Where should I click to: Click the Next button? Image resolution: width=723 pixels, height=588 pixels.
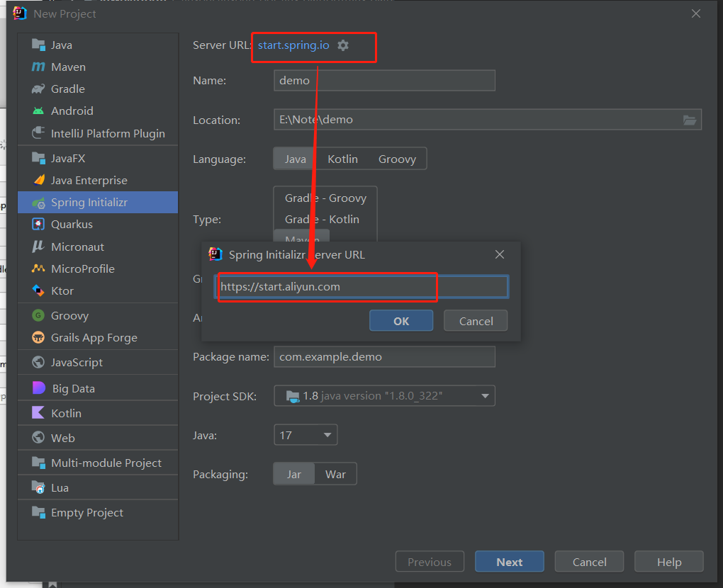[510, 562]
